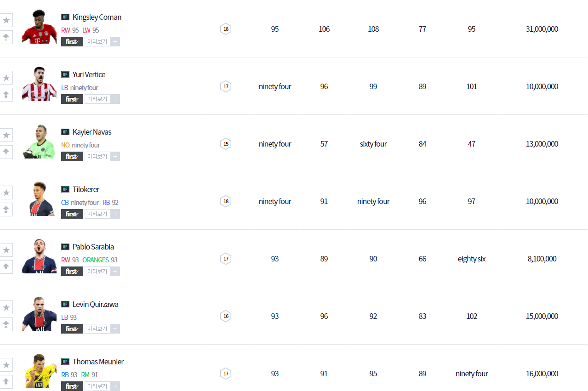Click the hexagon 17 badge for Yuri Vertice
Viewport: 588px width, 391px height.
coord(226,86)
